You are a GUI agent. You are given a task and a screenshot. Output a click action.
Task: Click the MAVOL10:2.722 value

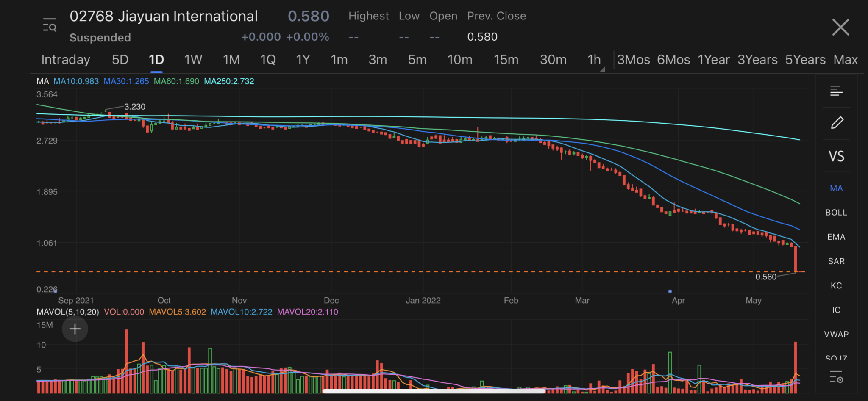[x=242, y=312]
